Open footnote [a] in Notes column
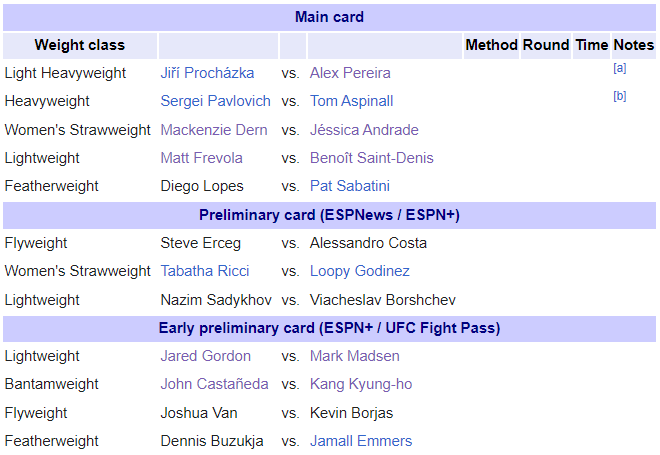The height and width of the screenshot is (455, 660). click(x=620, y=68)
